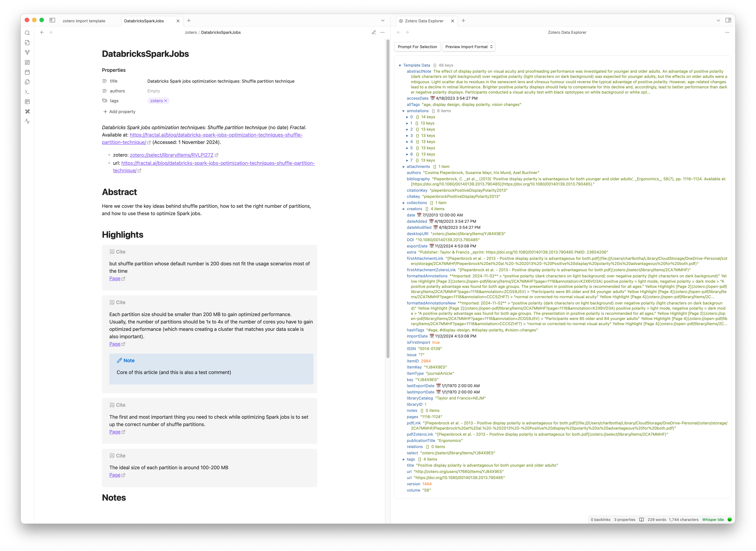Click the kanban board ribbon icon
This screenshot has width=756, height=551.
click(27, 102)
